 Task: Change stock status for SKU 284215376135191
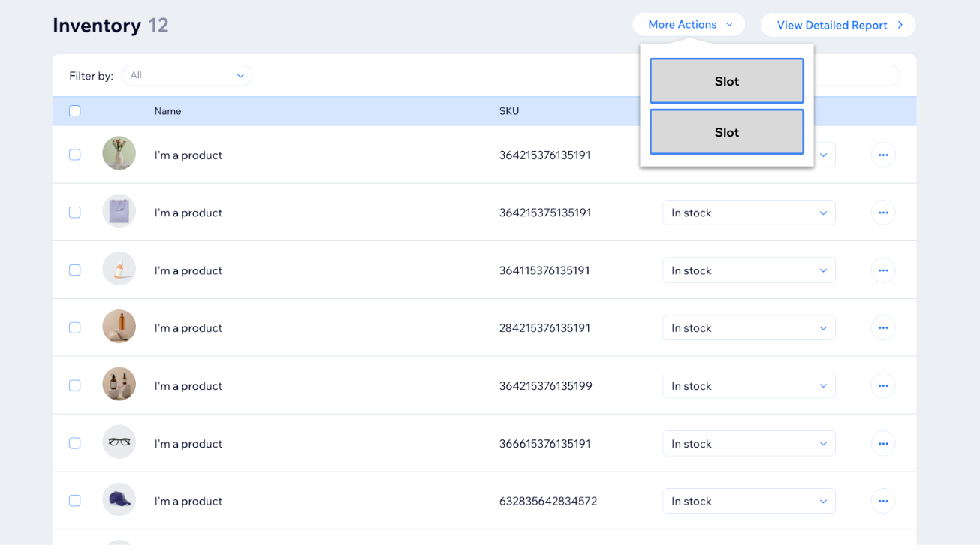[x=749, y=328]
